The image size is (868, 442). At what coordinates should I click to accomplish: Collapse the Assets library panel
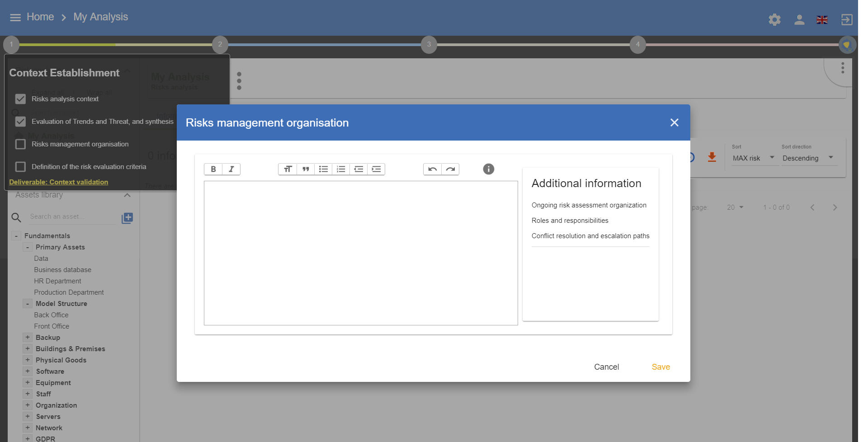point(127,195)
